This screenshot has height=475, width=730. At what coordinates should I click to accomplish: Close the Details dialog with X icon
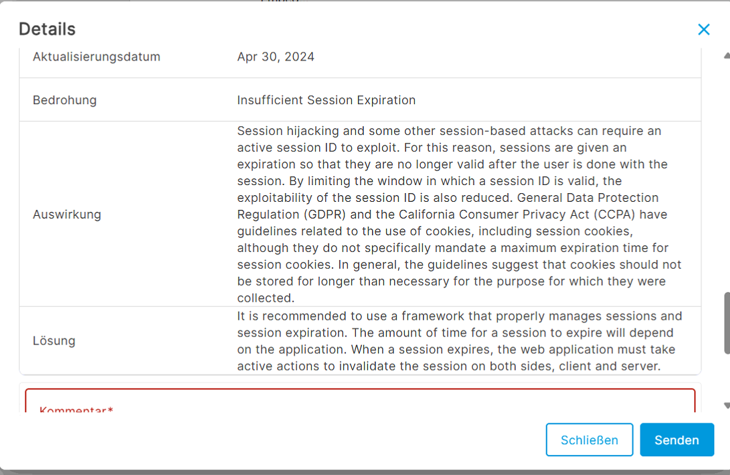pyautogui.click(x=704, y=30)
